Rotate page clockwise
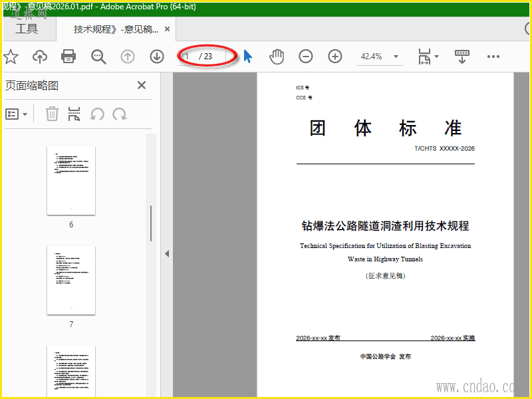This screenshot has height=399, width=532. (x=120, y=114)
